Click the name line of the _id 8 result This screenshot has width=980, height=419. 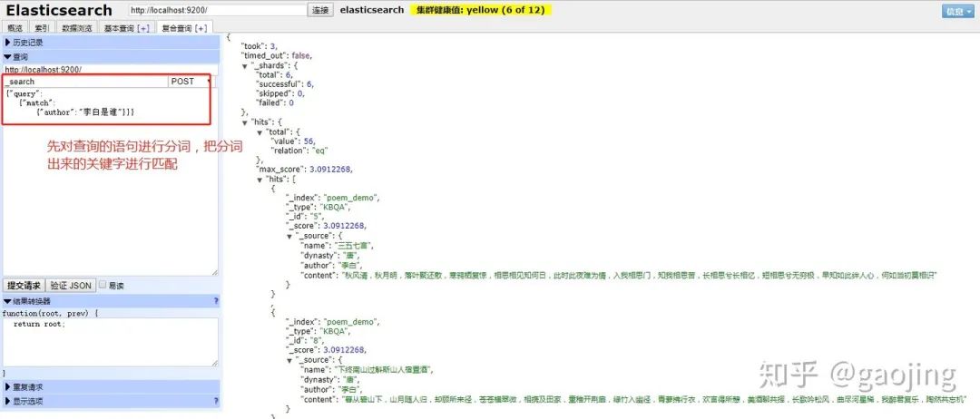[x=367, y=370]
